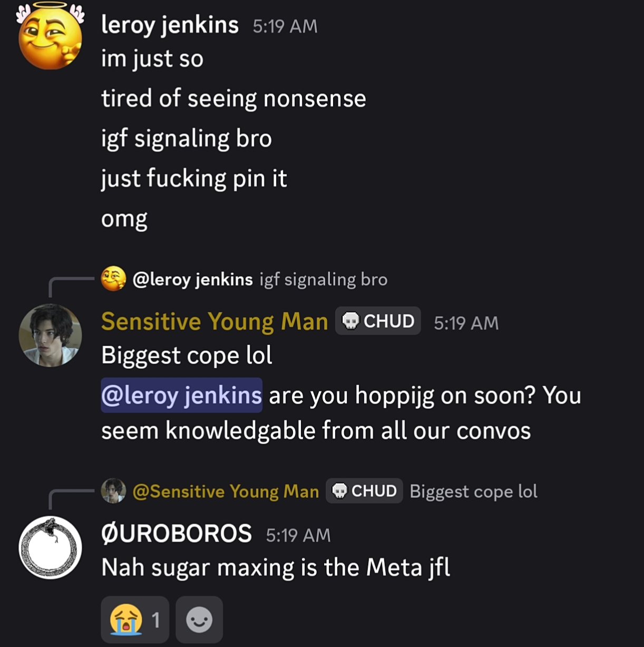The image size is (644, 647).
Task: Click the ØUROBOROS username
Action: point(177,534)
